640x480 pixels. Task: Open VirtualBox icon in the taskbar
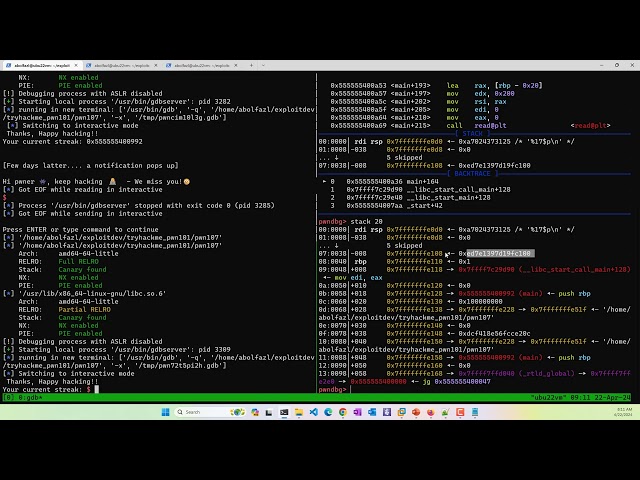tap(401, 412)
